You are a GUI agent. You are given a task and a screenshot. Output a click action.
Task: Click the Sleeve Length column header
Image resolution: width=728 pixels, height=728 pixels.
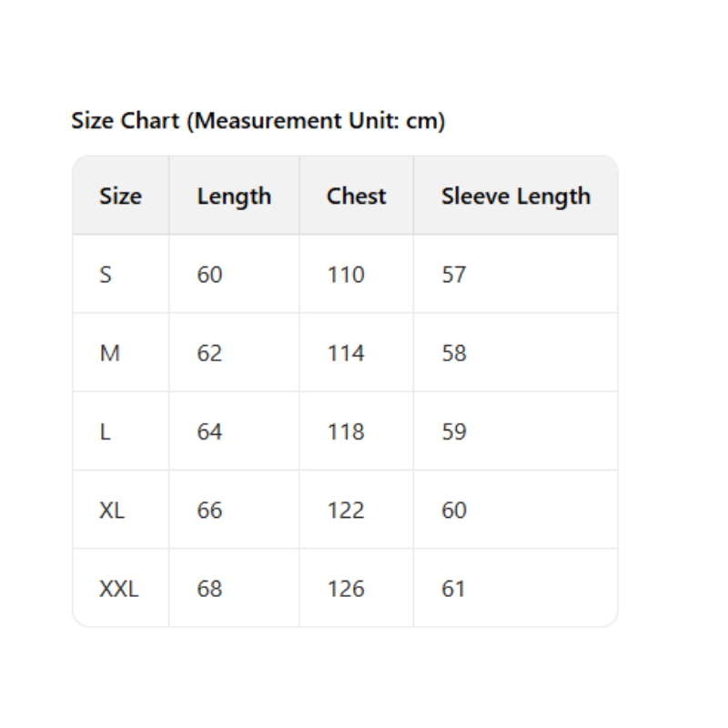tap(515, 197)
